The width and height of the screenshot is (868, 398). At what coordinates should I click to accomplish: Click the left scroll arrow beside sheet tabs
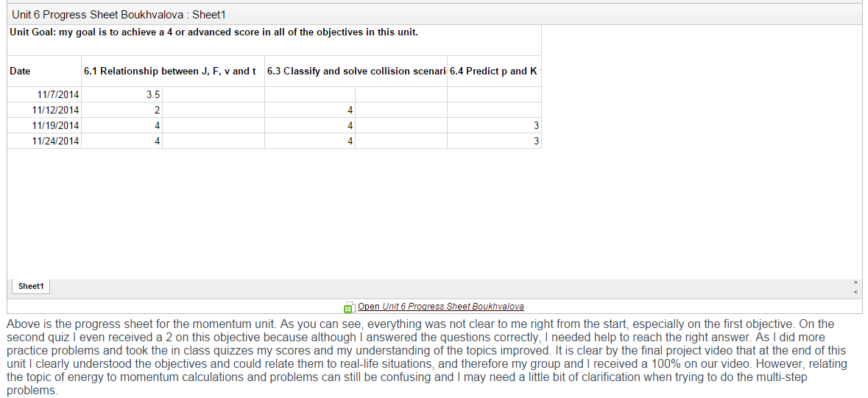coord(855,292)
